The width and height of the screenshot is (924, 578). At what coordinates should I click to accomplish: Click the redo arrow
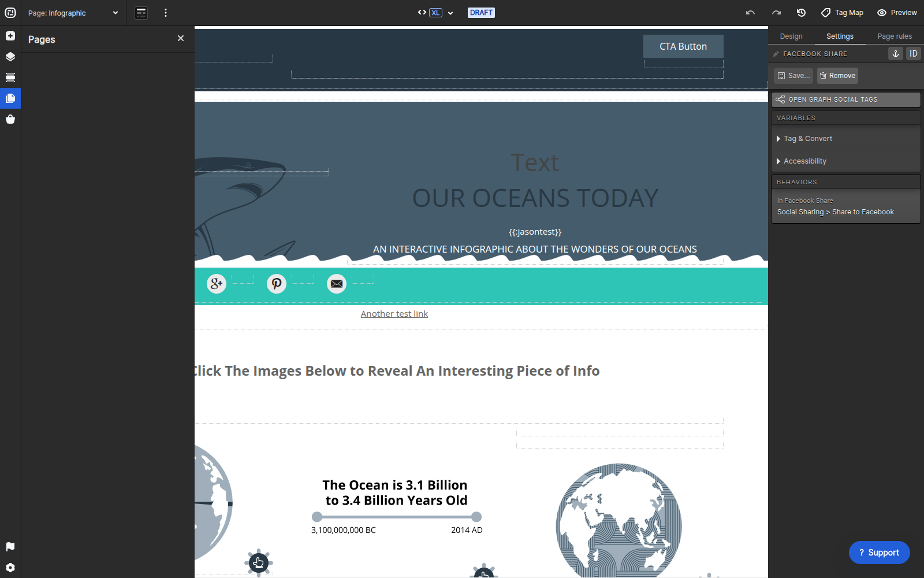click(776, 13)
